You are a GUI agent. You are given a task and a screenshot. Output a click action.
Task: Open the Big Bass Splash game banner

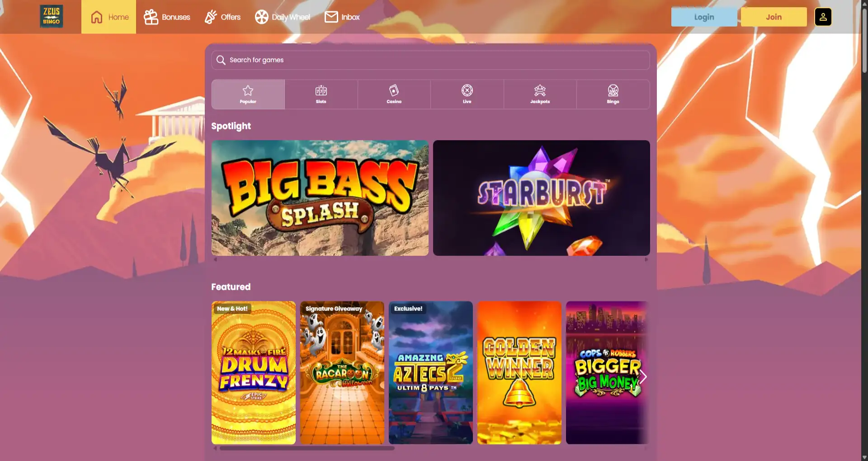[320, 198]
